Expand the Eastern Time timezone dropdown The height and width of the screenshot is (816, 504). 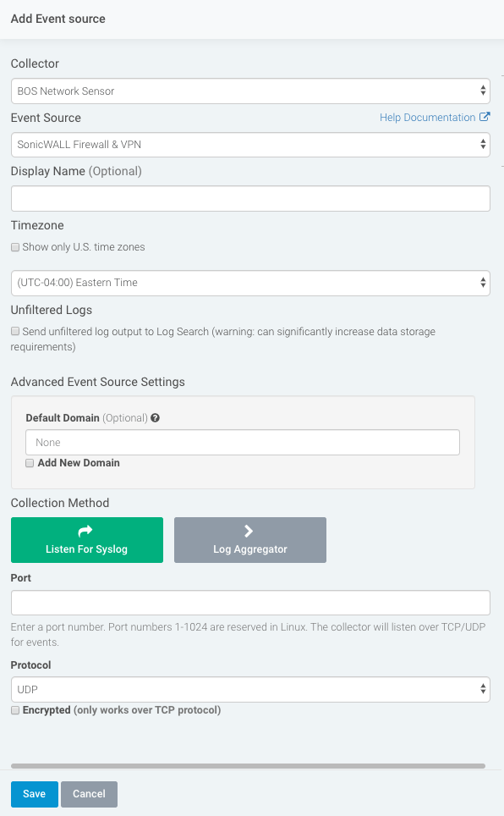click(x=250, y=283)
